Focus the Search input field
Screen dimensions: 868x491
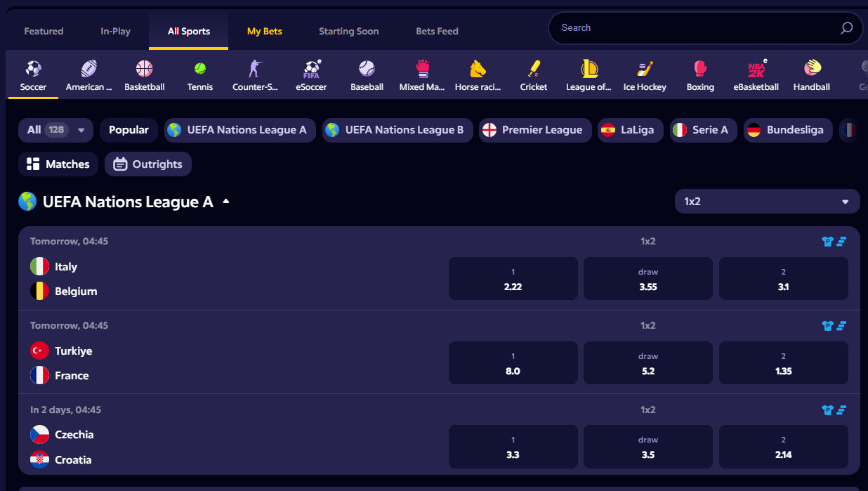coord(695,28)
